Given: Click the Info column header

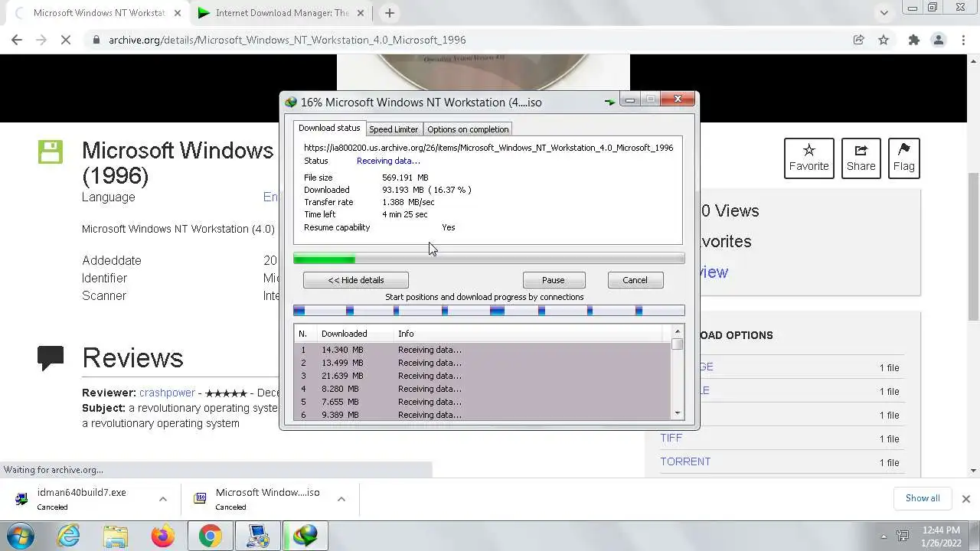Looking at the screenshot, I should 528,334.
